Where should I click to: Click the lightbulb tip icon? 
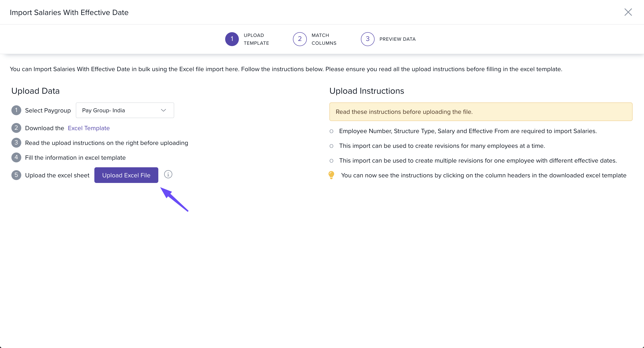tap(331, 175)
